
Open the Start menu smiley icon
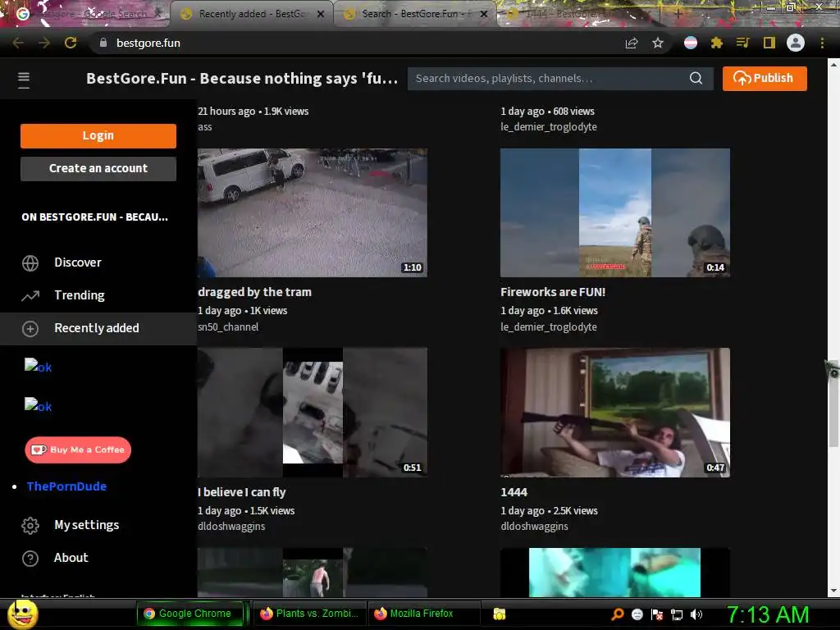[22, 614]
